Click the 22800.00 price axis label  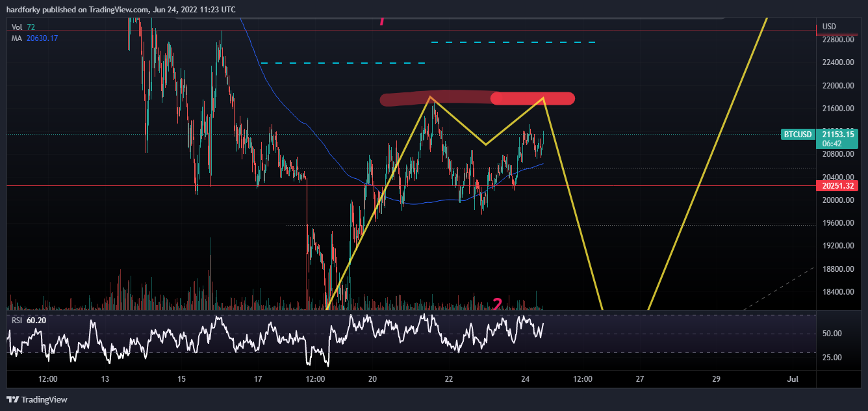click(x=837, y=40)
